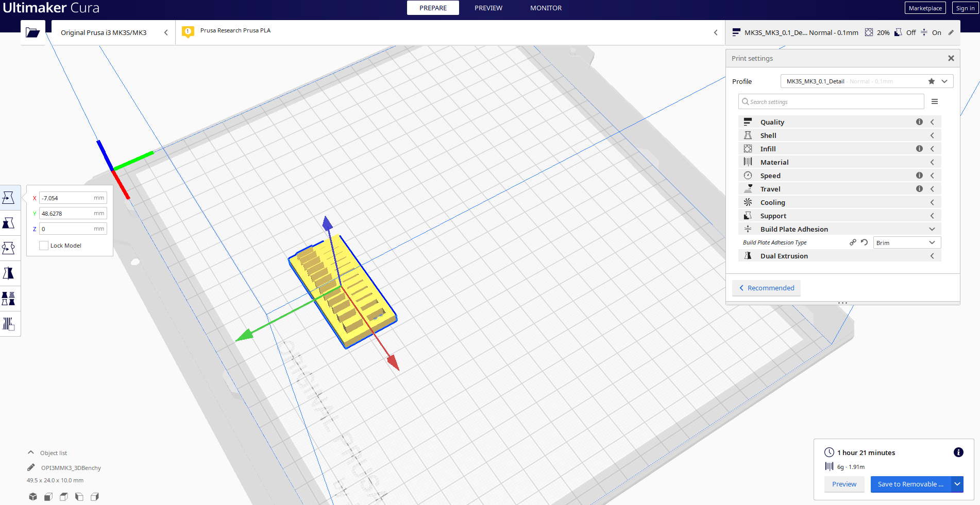
Task: Switch to the MONITOR tab
Action: click(x=546, y=8)
